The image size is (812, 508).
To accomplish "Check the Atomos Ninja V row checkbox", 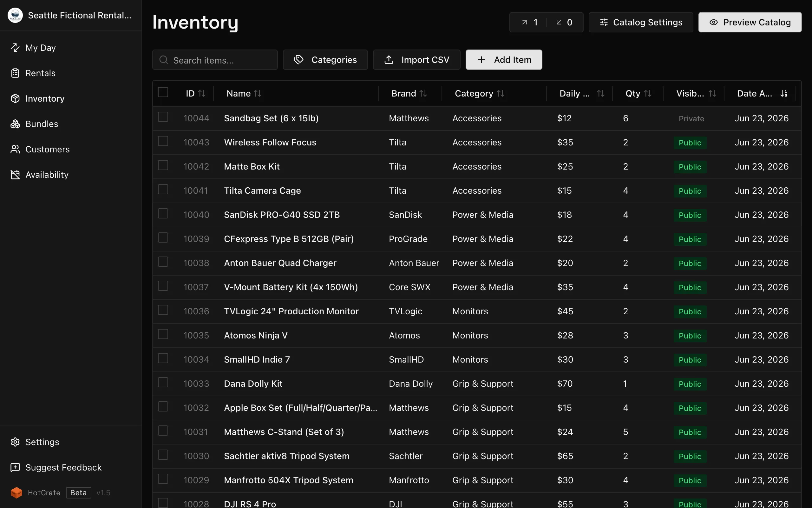I will tap(163, 334).
